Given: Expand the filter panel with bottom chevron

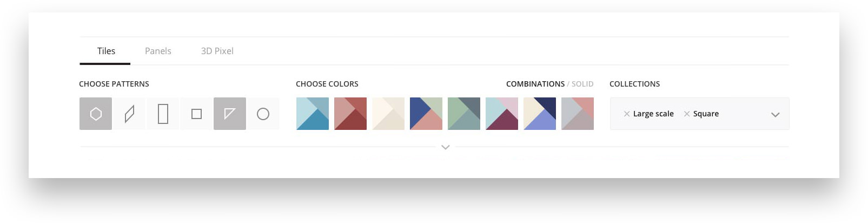Looking at the screenshot, I should 445,147.
